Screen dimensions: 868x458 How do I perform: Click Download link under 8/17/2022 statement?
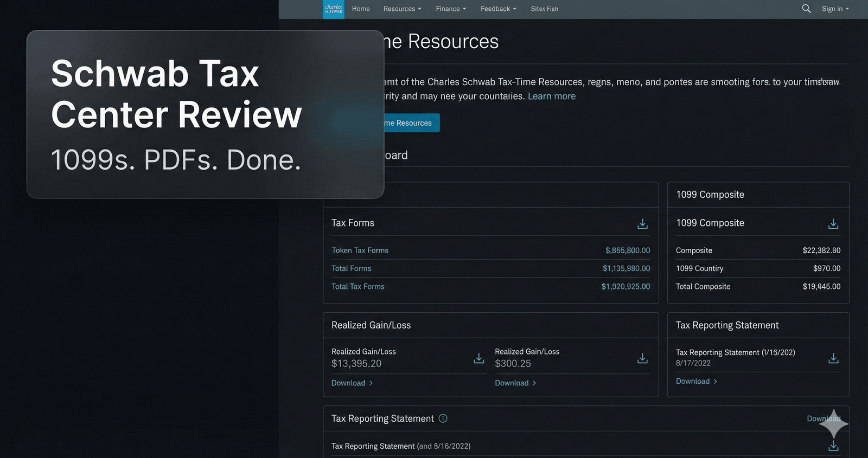(697, 381)
